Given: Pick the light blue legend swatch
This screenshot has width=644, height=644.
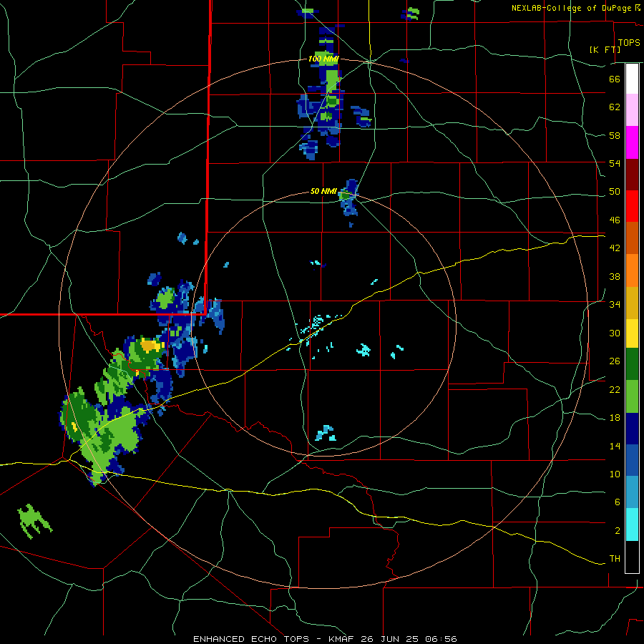Looking at the screenshot, I should [632, 492].
